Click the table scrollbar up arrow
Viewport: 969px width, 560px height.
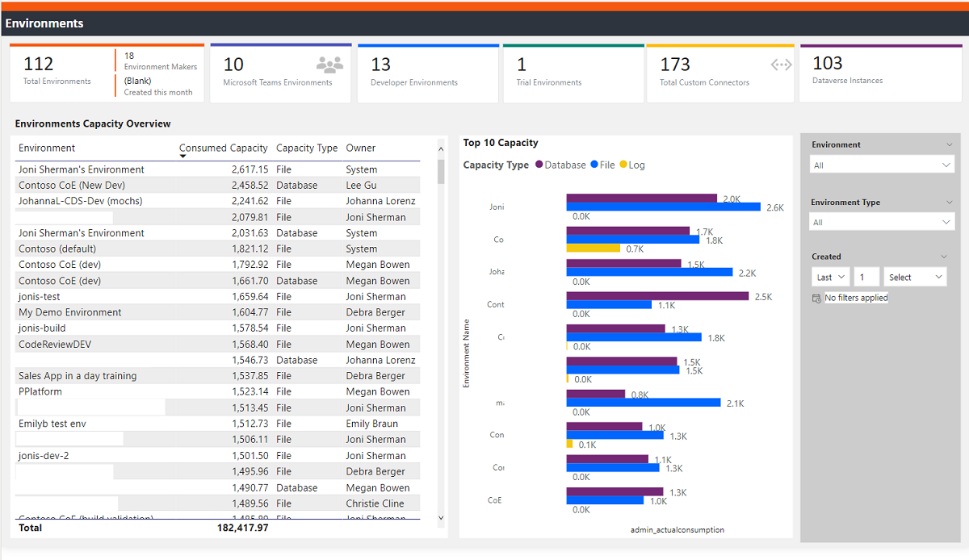point(441,148)
